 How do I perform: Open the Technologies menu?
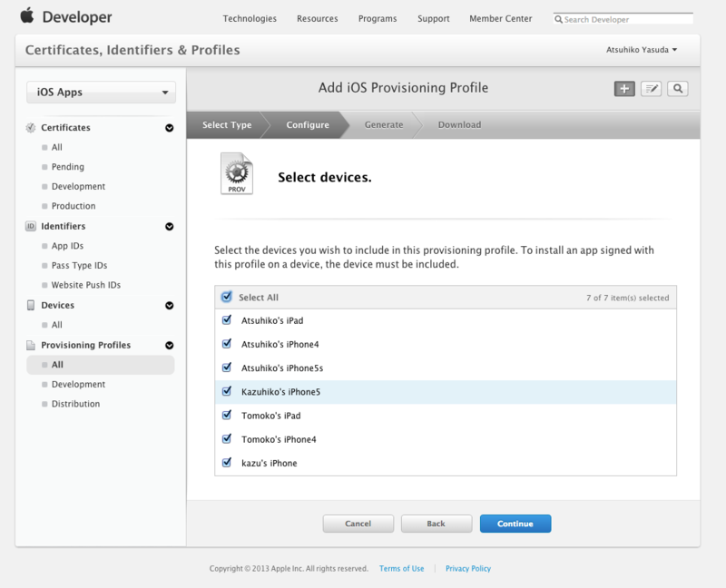click(250, 18)
